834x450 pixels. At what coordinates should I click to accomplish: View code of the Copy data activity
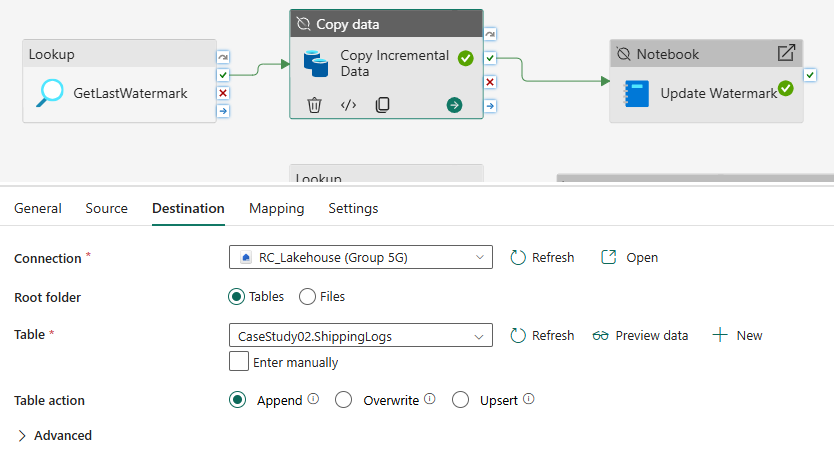click(x=348, y=105)
